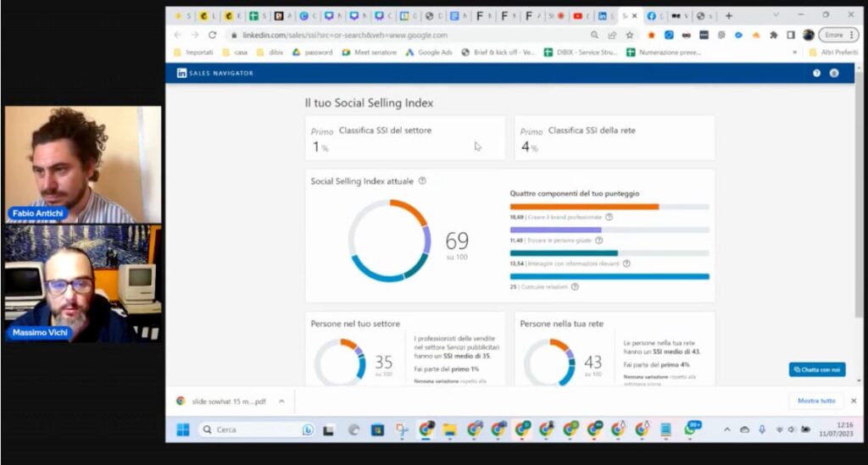This screenshot has width=868, height=465.
Task: Bookmark page using the star icon
Action: [x=630, y=35]
